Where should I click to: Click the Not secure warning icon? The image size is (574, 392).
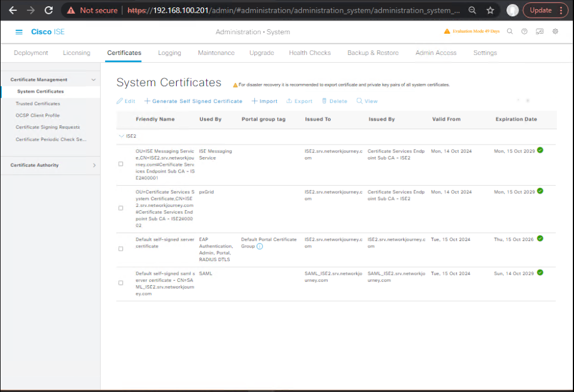[71, 11]
